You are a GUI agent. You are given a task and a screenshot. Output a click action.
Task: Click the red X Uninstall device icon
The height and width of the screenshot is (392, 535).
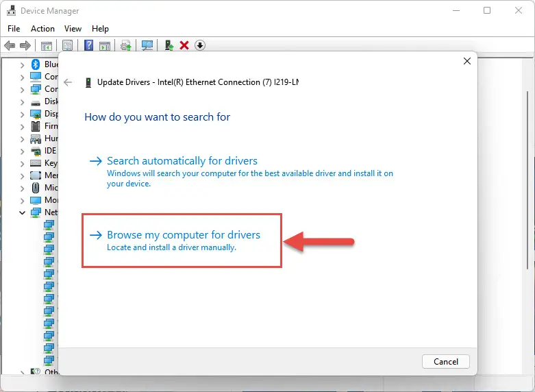click(184, 45)
